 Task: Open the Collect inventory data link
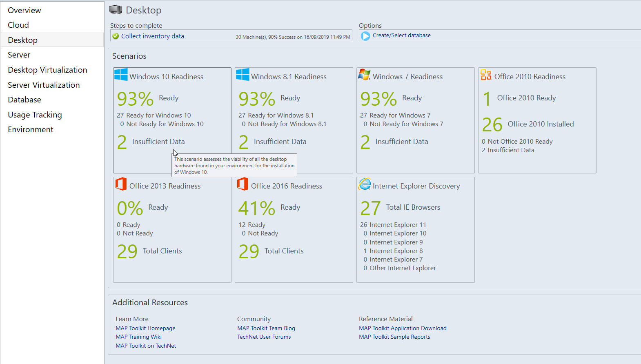coord(153,36)
